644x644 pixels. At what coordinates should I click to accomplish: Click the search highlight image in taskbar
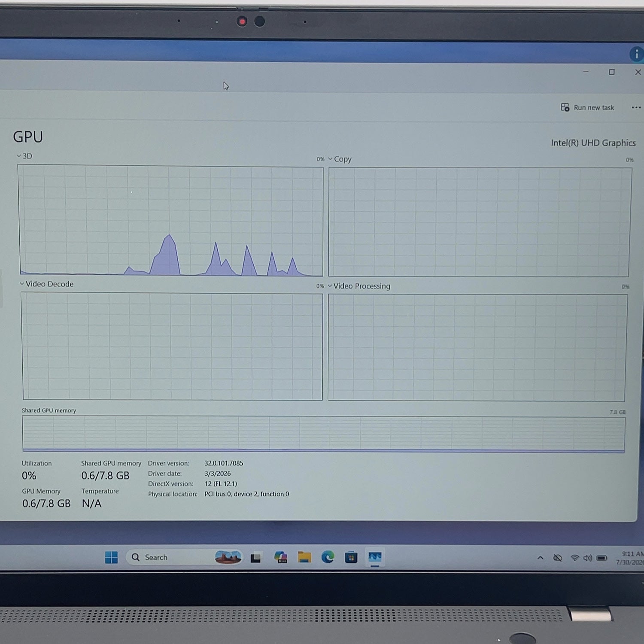tap(228, 557)
